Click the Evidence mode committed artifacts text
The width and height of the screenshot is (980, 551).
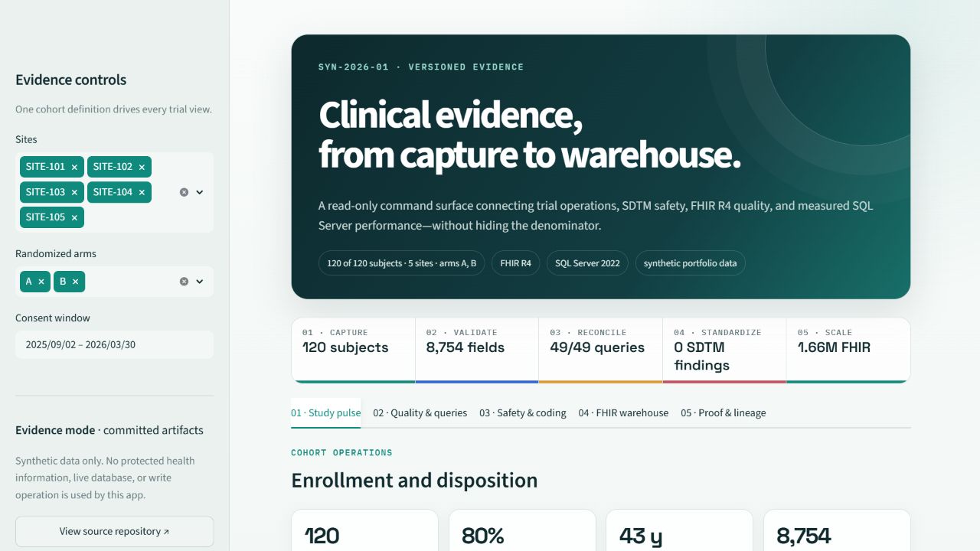click(109, 430)
